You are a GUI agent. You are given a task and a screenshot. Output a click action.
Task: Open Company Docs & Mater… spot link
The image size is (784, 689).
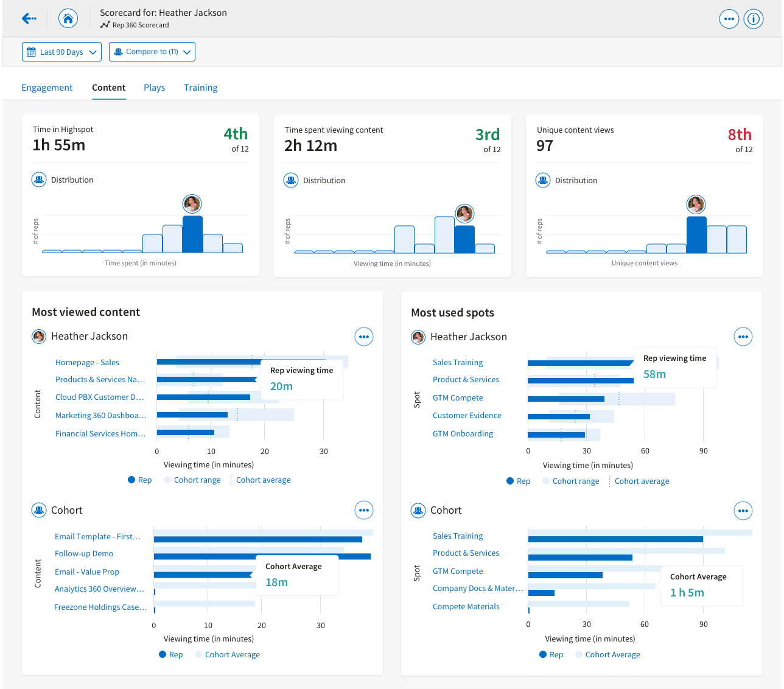pyautogui.click(x=478, y=588)
